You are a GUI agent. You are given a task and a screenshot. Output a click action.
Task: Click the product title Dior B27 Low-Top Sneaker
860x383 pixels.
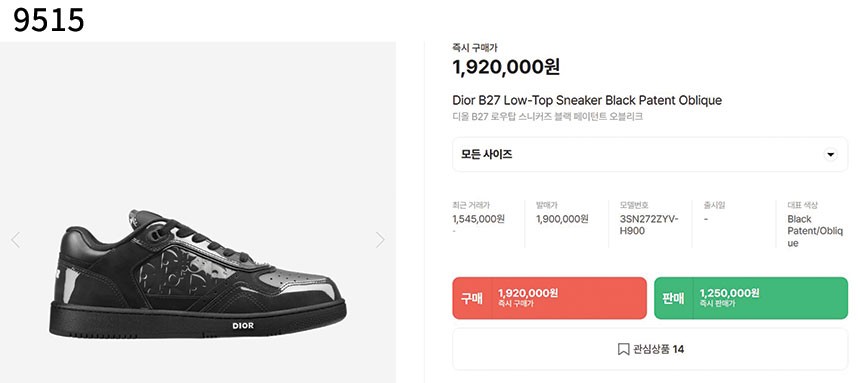tap(587, 100)
